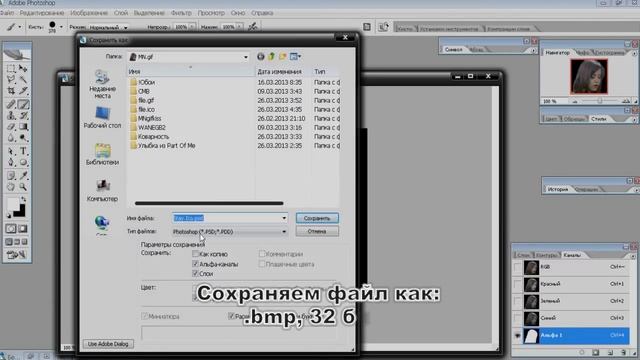The height and width of the screenshot is (360, 640).
Task: Click the Дата изменения column header
Action: pos(280,71)
